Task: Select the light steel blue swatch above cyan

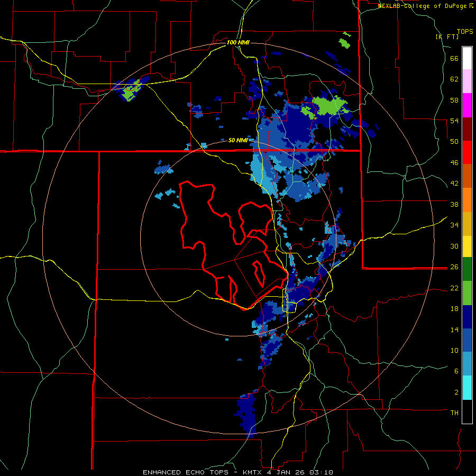Action: point(467,364)
